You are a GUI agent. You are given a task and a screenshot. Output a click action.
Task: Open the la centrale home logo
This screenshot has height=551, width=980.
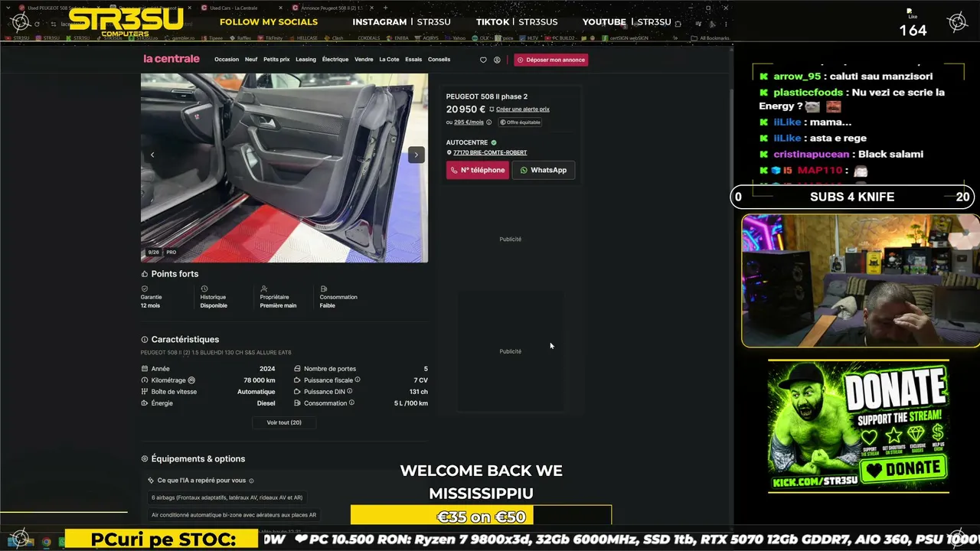tap(171, 59)
